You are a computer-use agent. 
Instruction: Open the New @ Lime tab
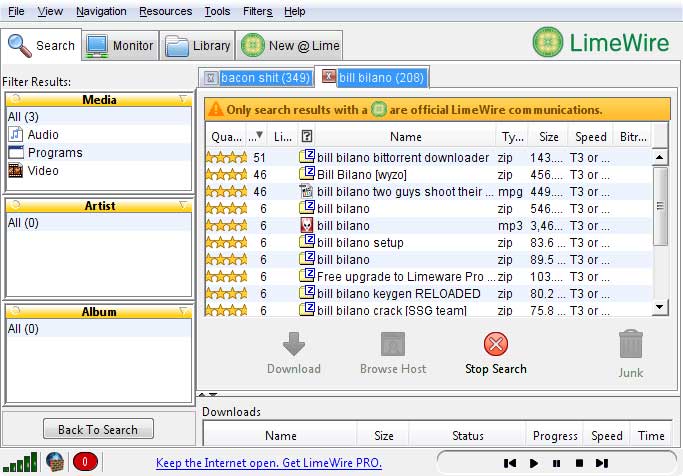(290, 45)
